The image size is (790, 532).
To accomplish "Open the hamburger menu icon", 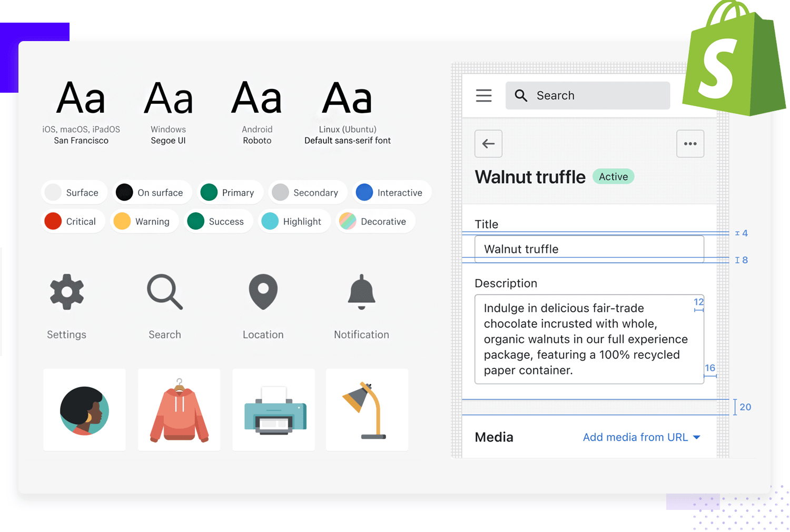I will (x=483, y=95).
